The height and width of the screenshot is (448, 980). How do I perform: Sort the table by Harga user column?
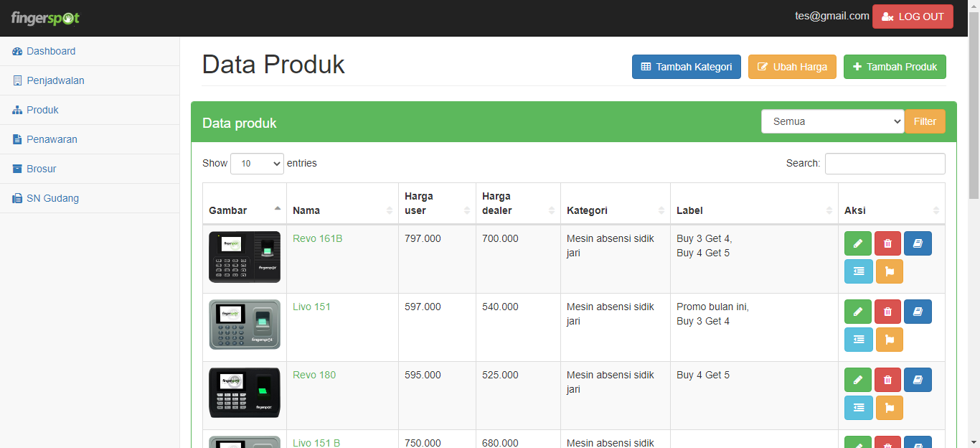click(x=436, y=203)
